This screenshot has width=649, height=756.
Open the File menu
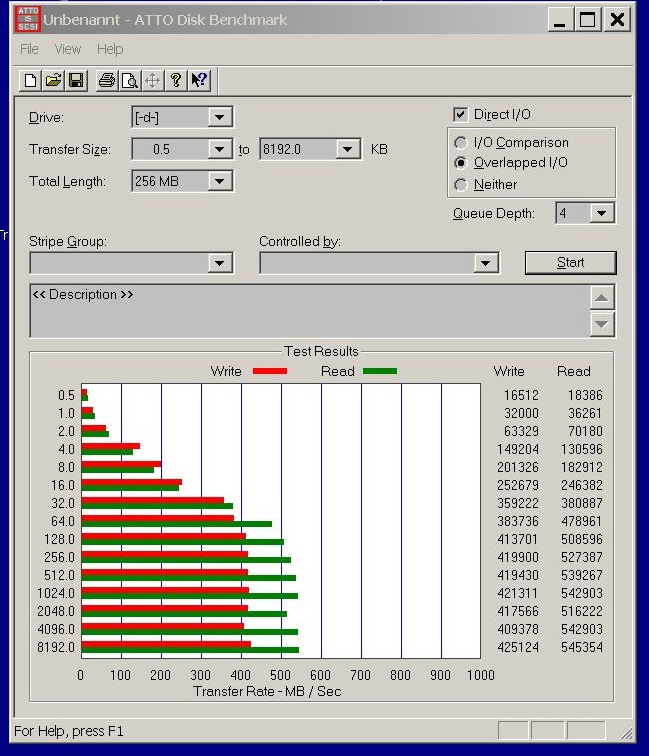pyautogui.click(x=29, y=49)
